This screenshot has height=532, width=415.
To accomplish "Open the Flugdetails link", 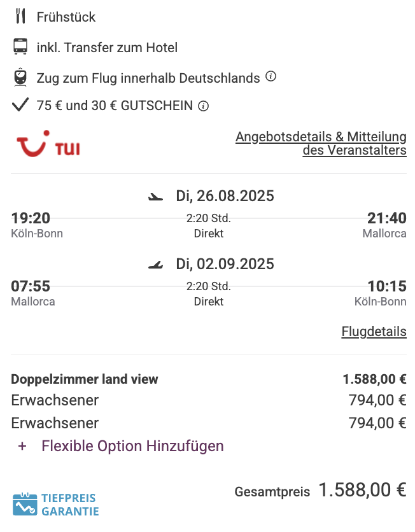I will pos(374,332).
